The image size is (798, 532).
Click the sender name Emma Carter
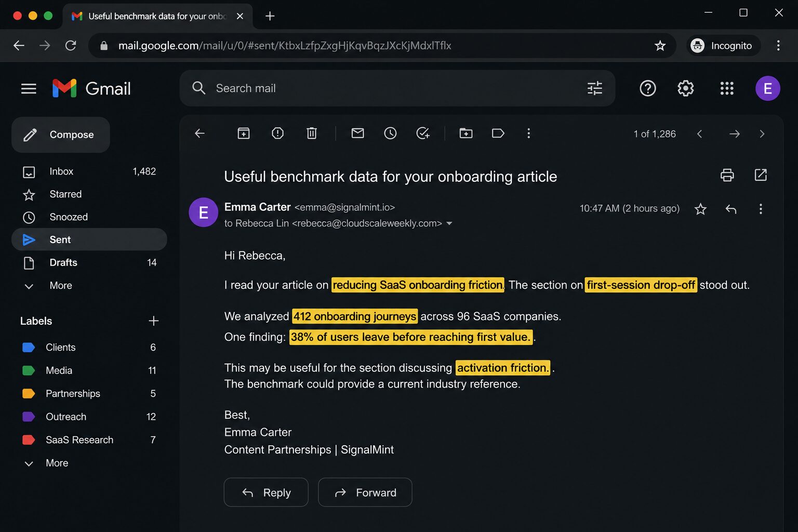257,207
